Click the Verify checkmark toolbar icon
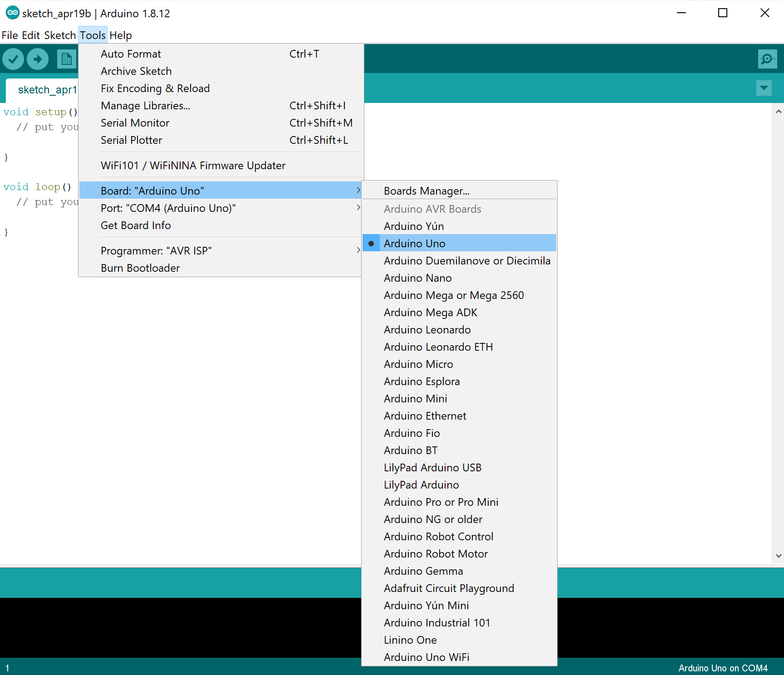This screenshot has width=784, height=675. pos(13,59)
